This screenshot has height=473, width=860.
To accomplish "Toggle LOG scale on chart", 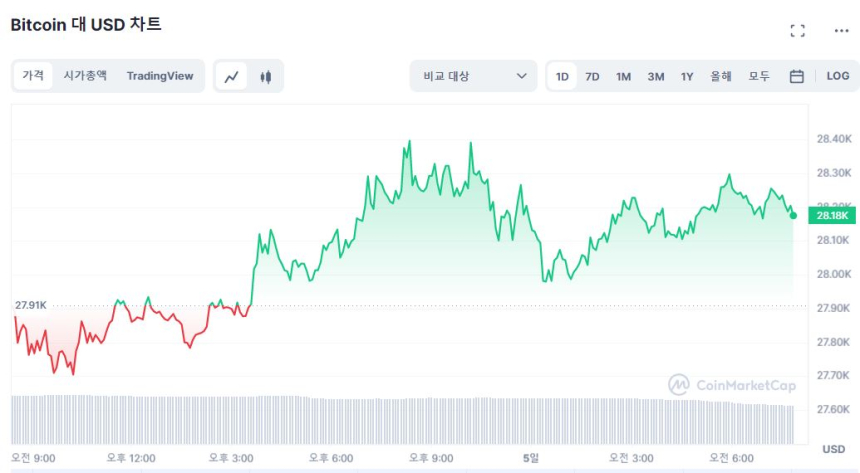I will click(x=837, y=76).
